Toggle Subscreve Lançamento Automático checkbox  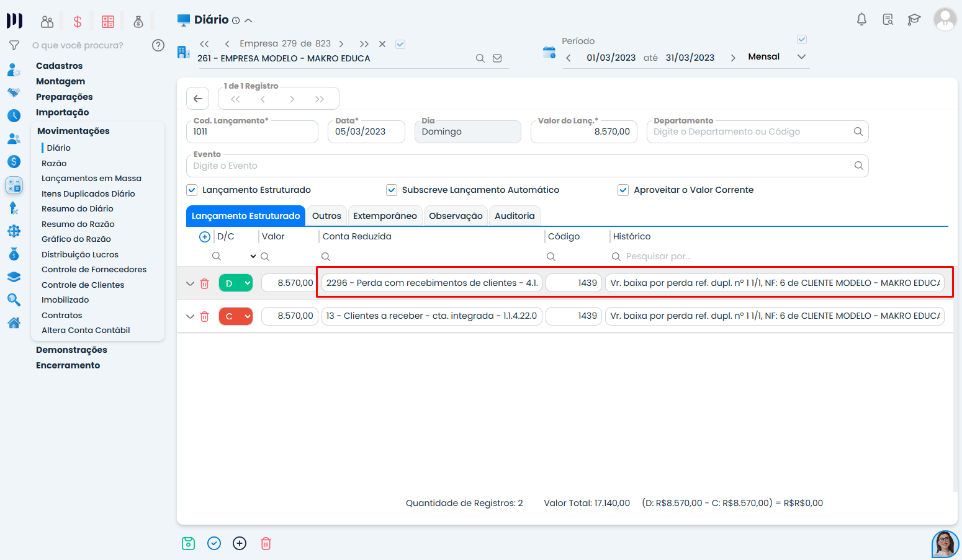[x=392, y=190]
